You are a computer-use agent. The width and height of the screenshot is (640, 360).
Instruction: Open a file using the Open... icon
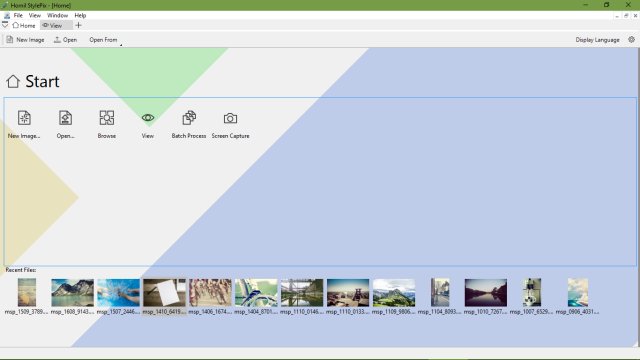click(65, 118)
